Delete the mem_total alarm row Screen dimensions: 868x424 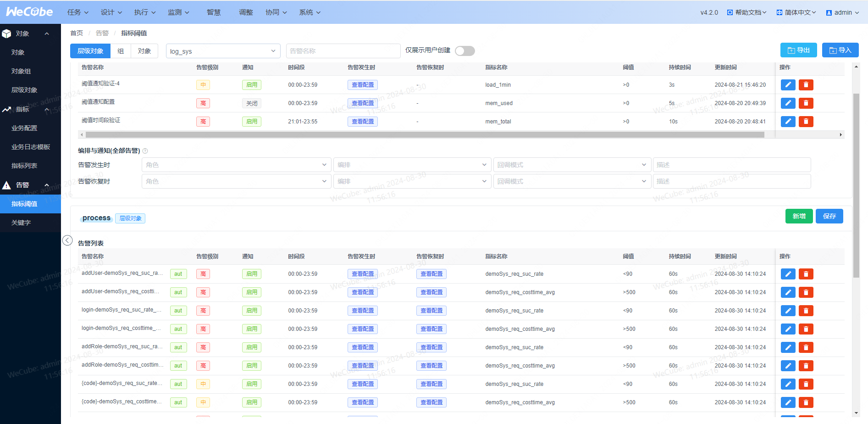tap(806, 122)
